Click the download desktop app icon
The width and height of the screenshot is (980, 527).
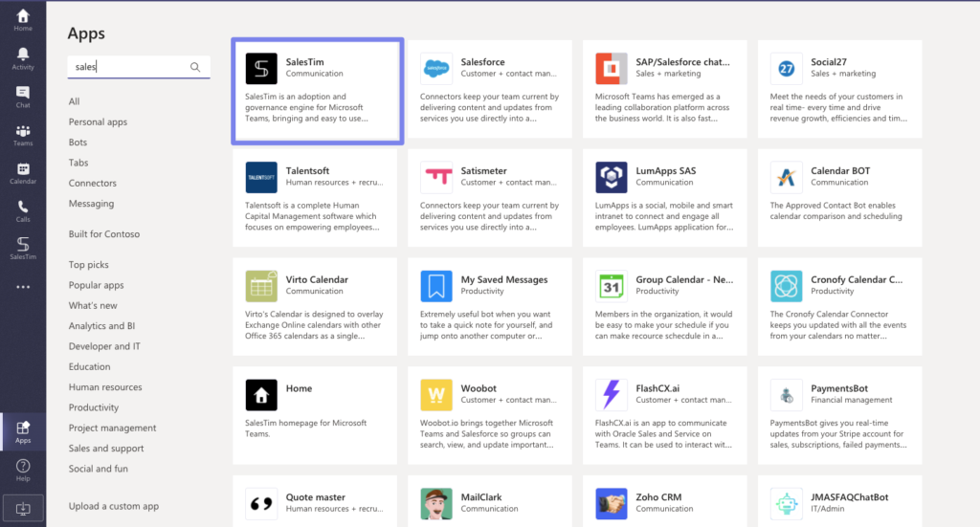click(23, 508)
